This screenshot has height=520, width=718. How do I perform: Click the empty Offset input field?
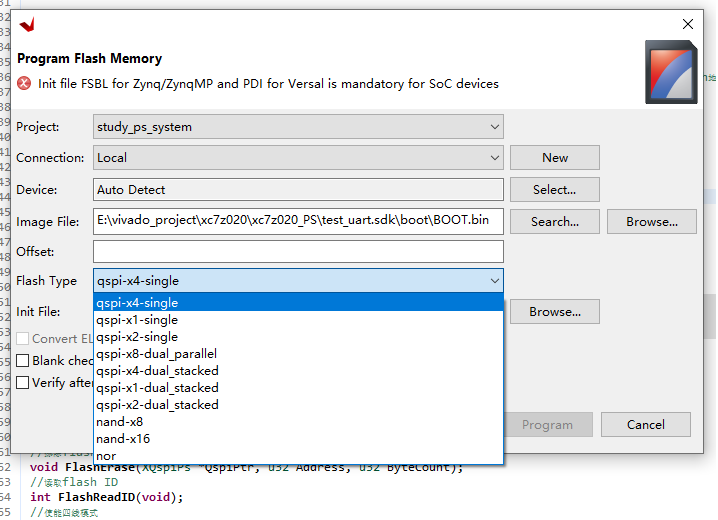click(x=298, y=252)
